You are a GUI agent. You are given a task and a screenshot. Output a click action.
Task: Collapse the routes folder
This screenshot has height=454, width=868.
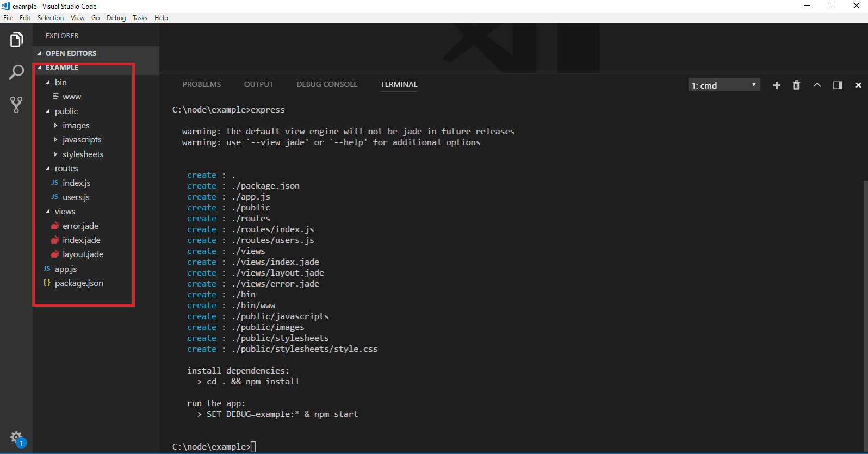point(48,169)
